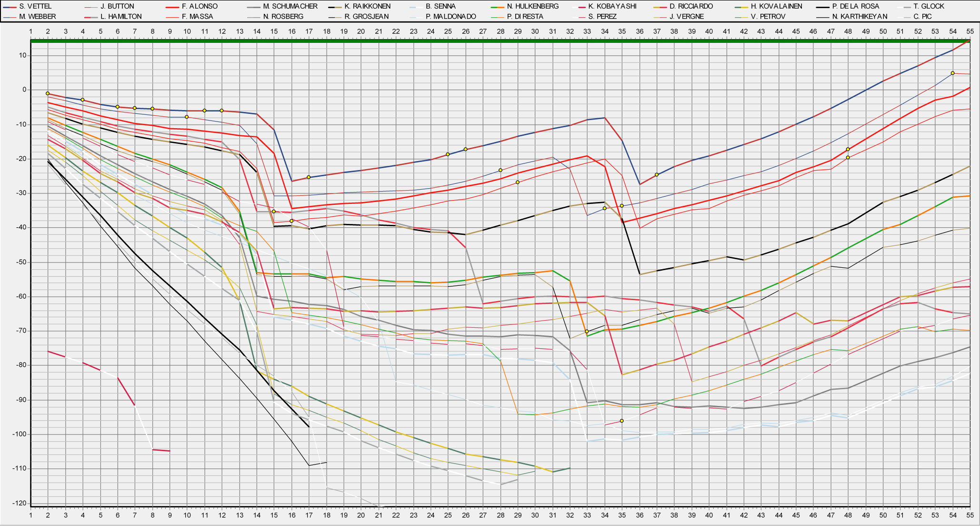Viewport: 980px width, 526px height.
Task: Select the K. Raikkonen legend item
Action: tap(367, 6)
